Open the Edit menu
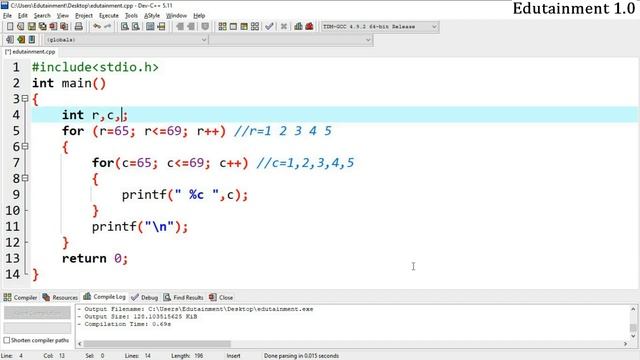The height and width of the screenshot is (360, 640). (23, 16)
